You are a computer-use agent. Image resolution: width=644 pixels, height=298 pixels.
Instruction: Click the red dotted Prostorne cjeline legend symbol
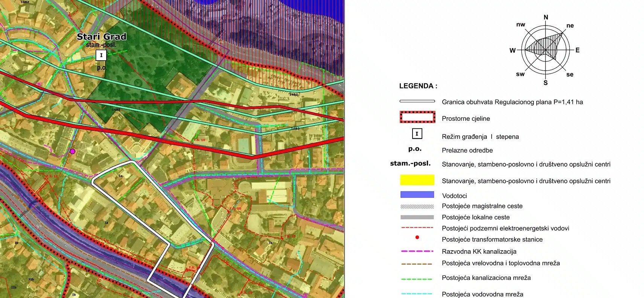point(417,117)
